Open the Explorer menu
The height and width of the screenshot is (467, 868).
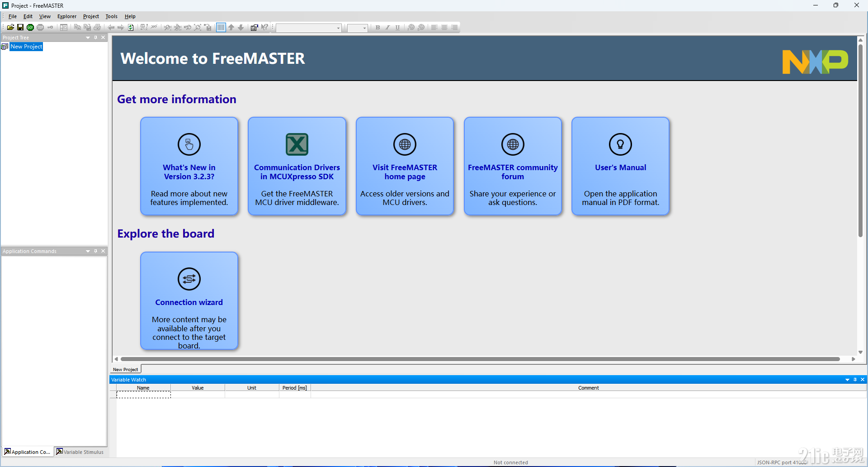[x=67, y=16]
